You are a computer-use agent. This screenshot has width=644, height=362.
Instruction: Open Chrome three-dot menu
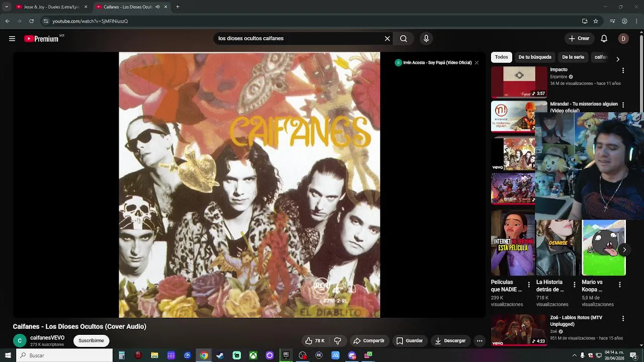636,21
